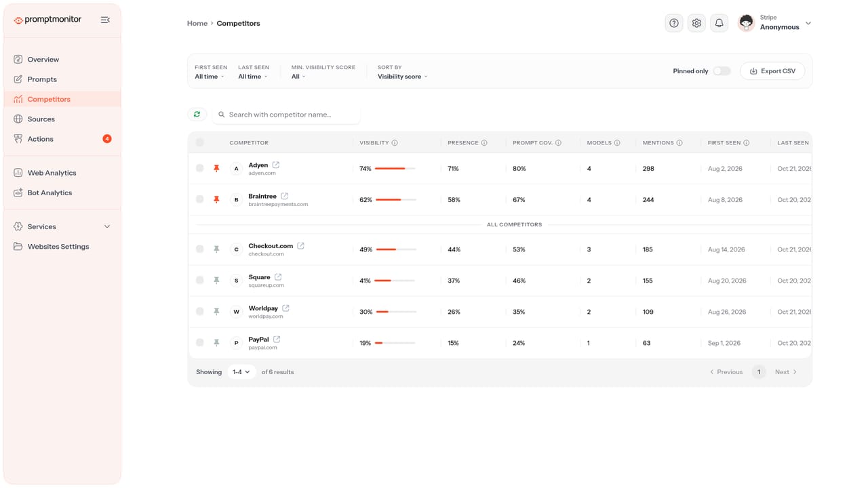Click page 1 in pagination
868x488 pixels.
[x=759, y=372]
